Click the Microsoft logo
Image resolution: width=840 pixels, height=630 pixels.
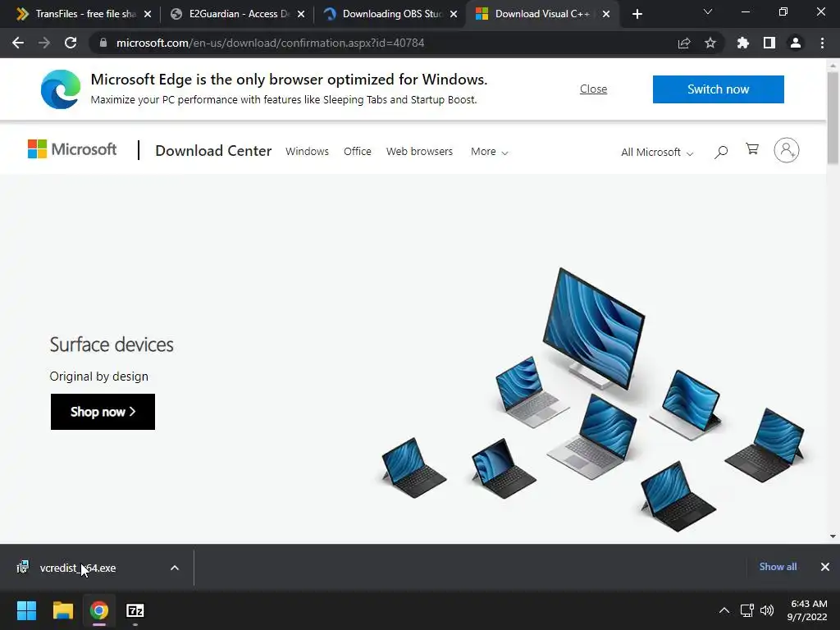[72, 149]
